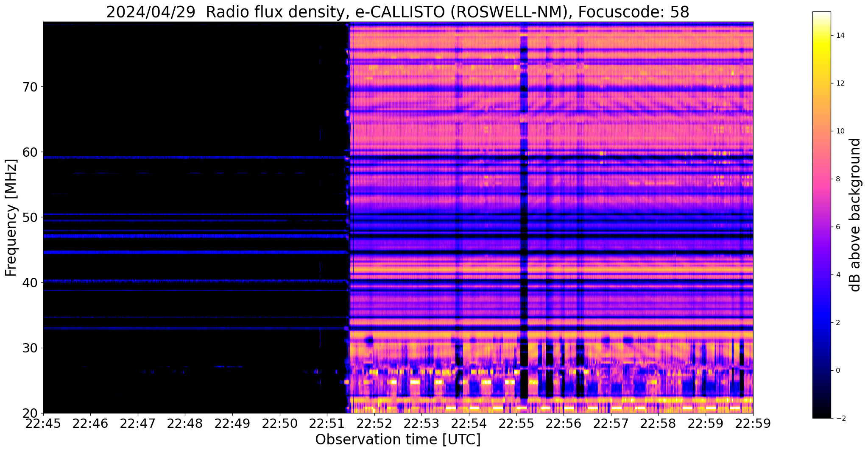
Task: Click the 22:45 time tick label
Action: click(43, 423)
